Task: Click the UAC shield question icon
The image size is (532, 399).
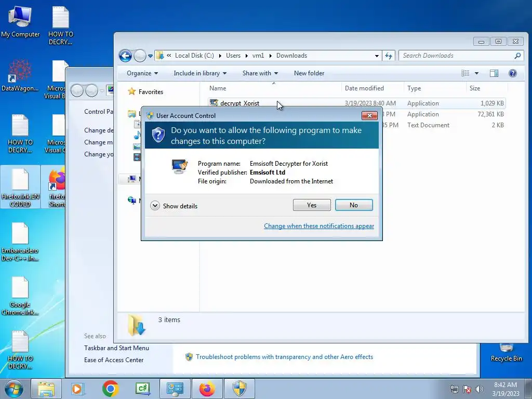Action: [x=158, y=135]
